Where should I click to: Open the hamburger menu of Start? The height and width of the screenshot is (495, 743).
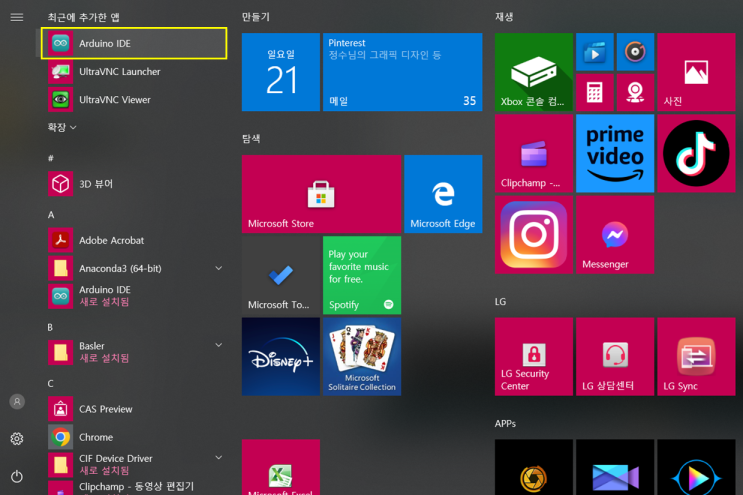point(17,18)
